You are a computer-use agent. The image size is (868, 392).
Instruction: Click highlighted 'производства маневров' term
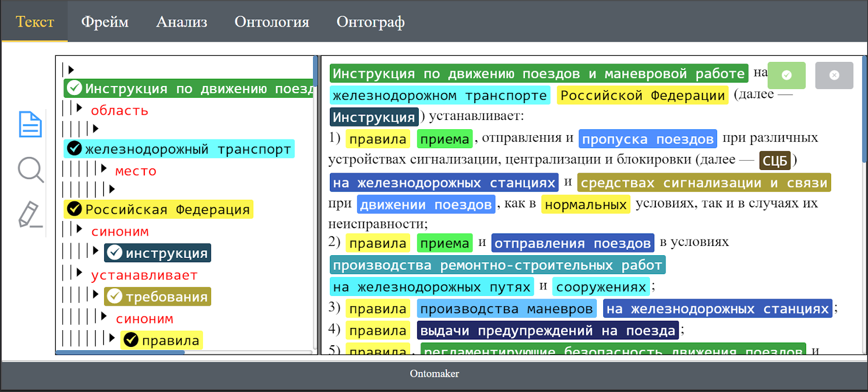pyautogui.click(x=507, y=309)
